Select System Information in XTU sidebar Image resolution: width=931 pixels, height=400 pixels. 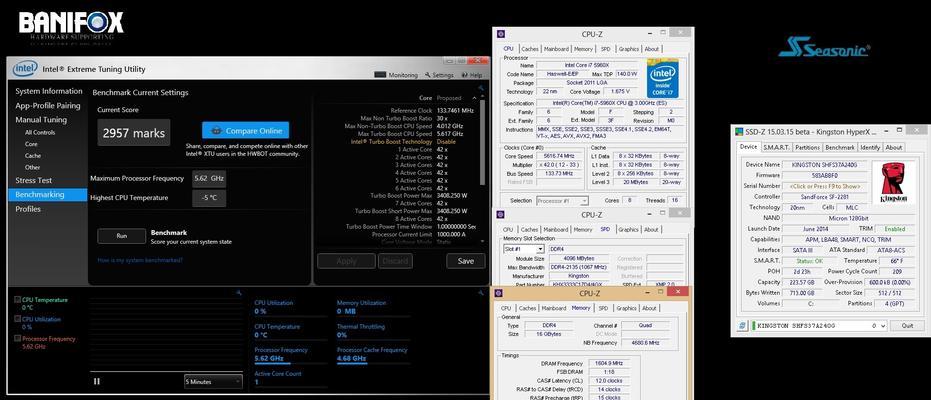click(49, 91)
